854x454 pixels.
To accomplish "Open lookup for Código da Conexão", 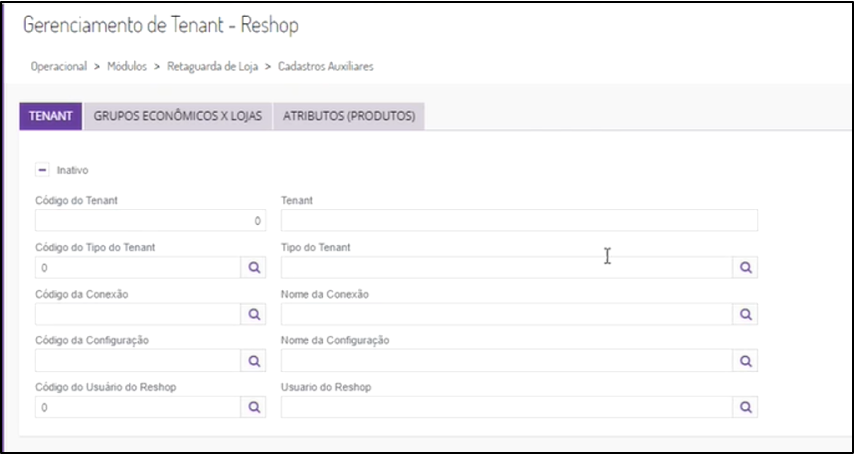I will [x=254, y=314].
